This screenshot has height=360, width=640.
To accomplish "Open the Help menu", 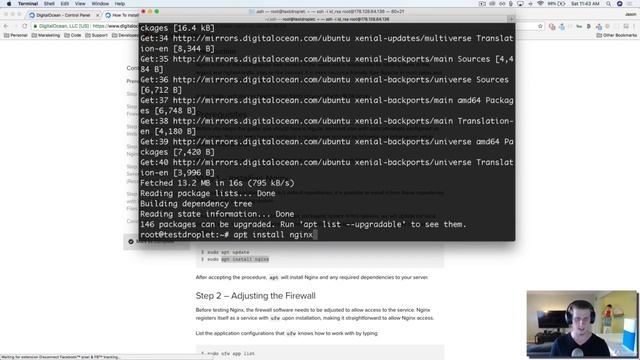I will point(120,4).
